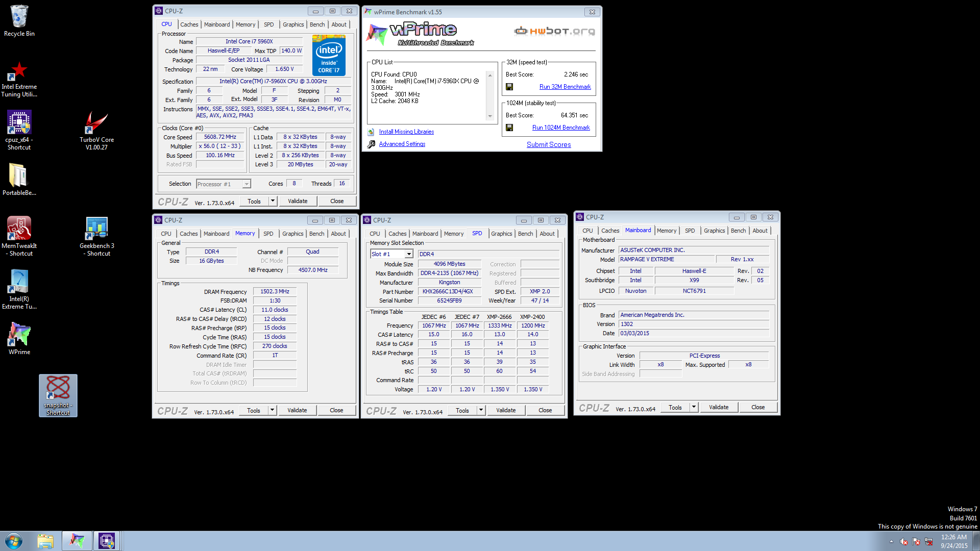Click Validate in Mainboard tab window
Screen dimensions: 980x551
[719, 407]
